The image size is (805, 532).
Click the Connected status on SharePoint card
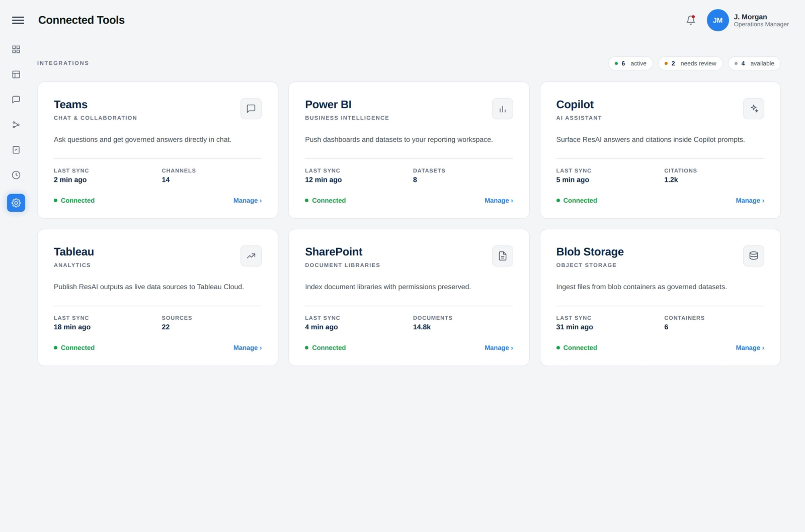[x=325, y=348]
